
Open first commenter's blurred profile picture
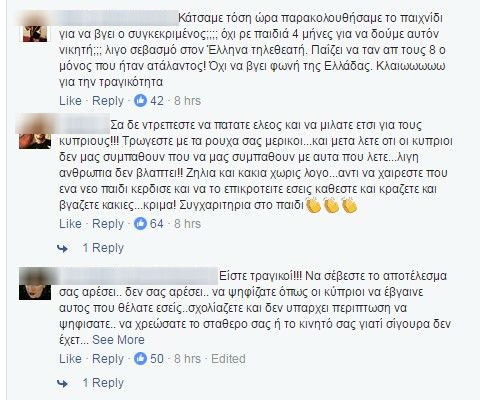[35, 27]
